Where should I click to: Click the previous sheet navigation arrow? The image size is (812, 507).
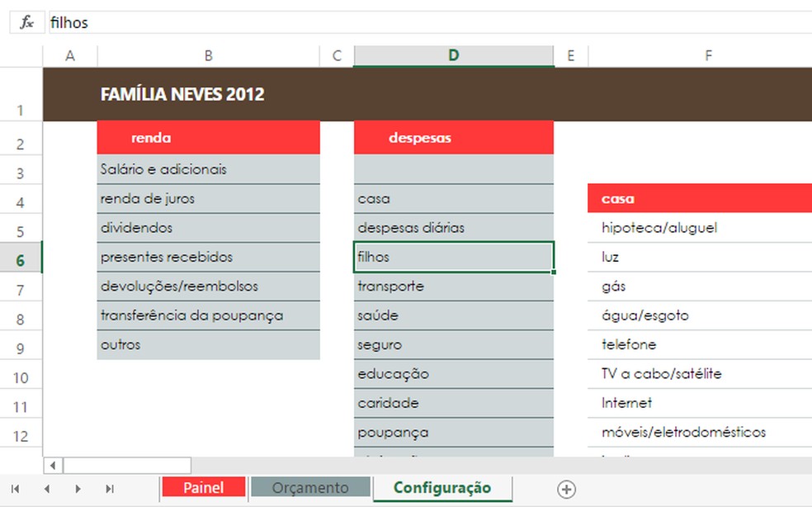tap(46, 487)
